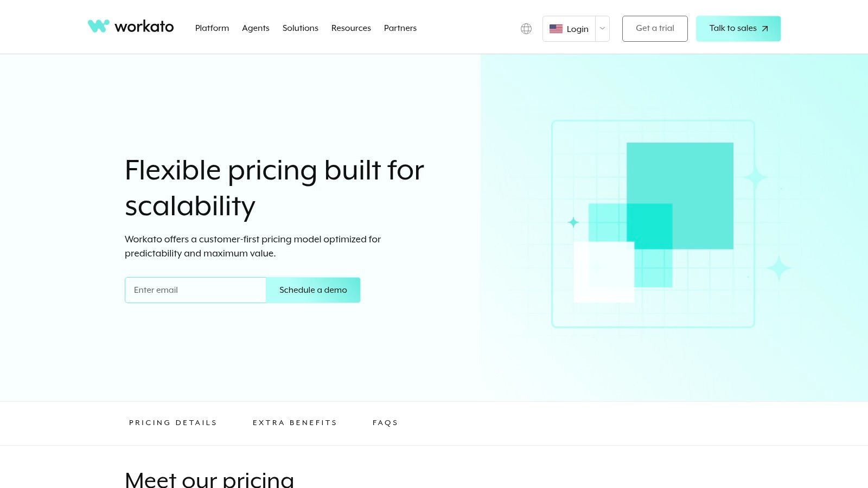The image size is (868, 488).
Task: Click the Get a trial button
Action: 655,28
